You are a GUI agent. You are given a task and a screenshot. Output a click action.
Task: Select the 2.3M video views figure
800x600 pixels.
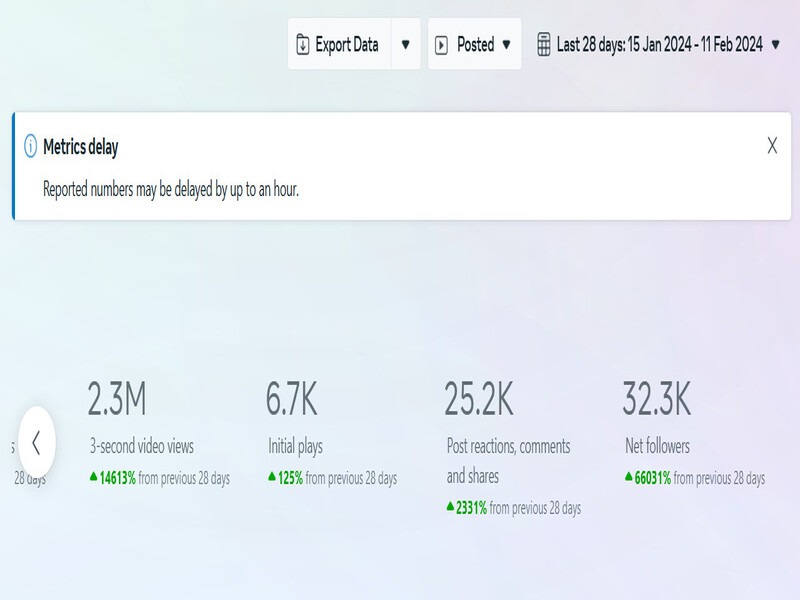click(117, 399)
